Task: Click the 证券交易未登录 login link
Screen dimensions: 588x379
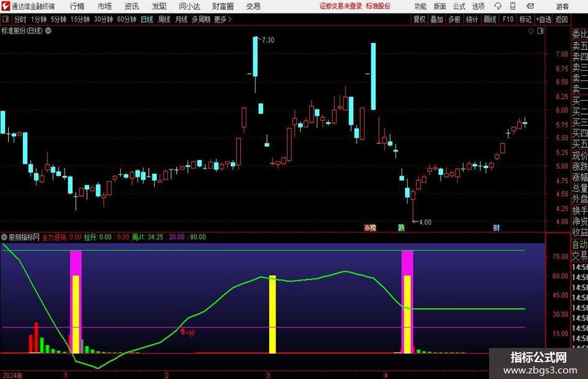Action: pos(341,6)
